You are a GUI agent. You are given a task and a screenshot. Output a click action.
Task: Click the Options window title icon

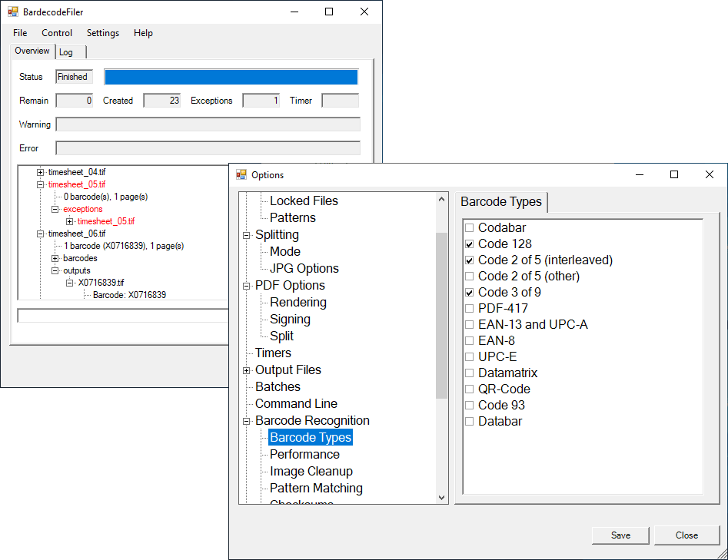point(241,174)
